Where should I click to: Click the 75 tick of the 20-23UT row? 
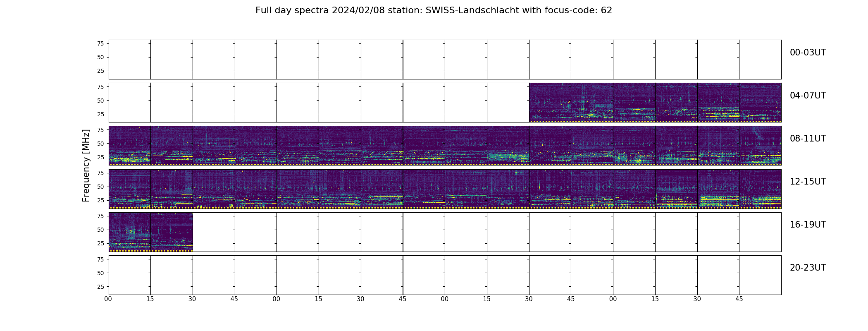100,259
